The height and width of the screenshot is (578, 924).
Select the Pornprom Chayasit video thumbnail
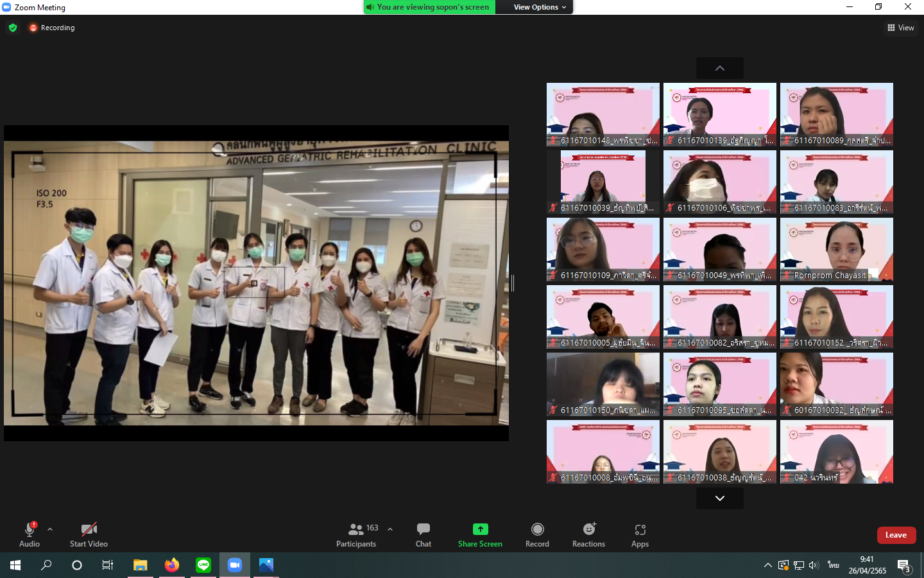coord(836,249)
